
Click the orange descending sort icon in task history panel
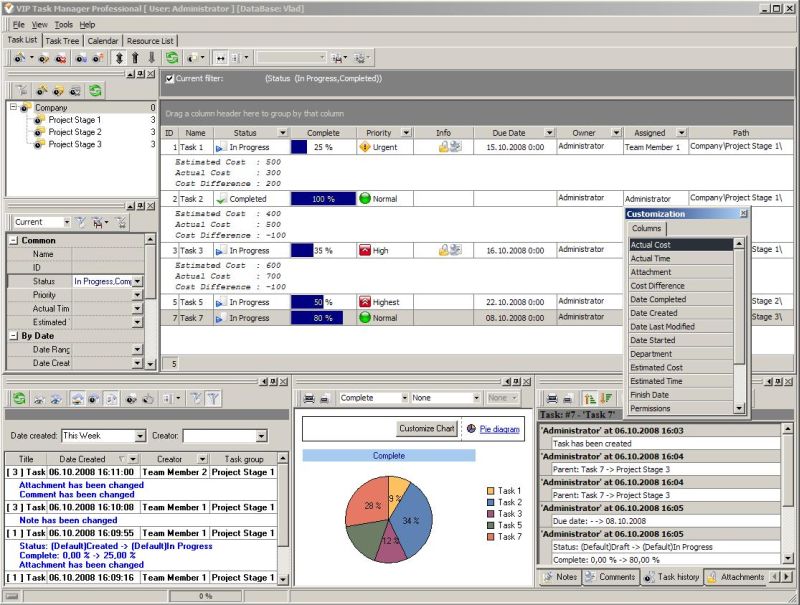click(606, 398)
